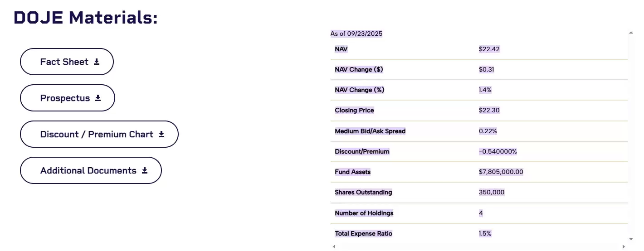Click the scroll down arrow of the table

[631, 239]
